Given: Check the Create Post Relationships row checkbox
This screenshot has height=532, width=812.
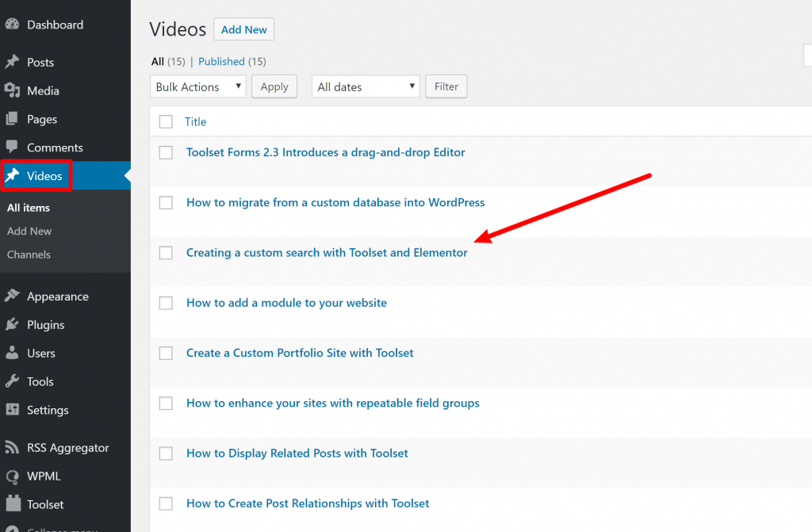Looking at the screenshot, I should 166,503.
